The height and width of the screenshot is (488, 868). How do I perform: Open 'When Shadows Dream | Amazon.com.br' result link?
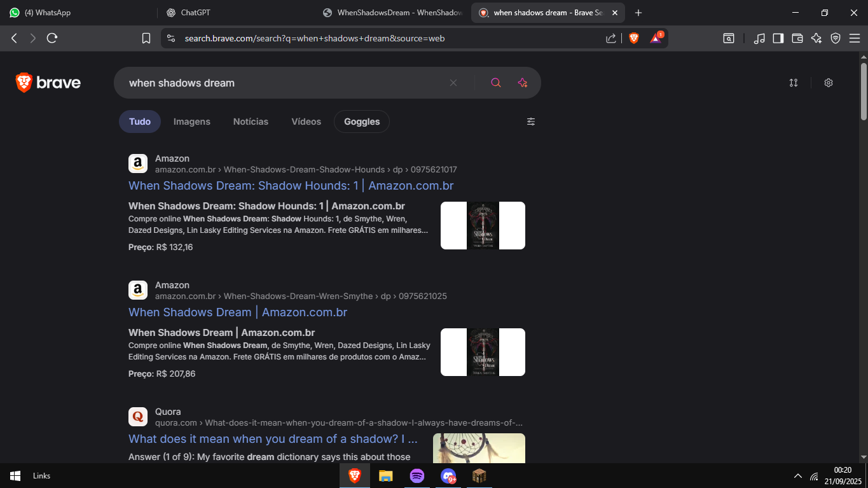click(238, 312)
